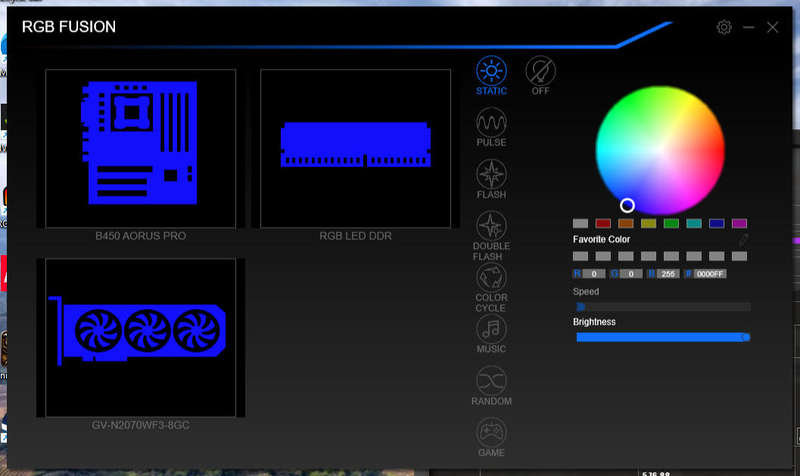Image resolution: width=800 pixels, height=476 pixels.
Task: Click the R value field
Action: [x=594, y=274]
